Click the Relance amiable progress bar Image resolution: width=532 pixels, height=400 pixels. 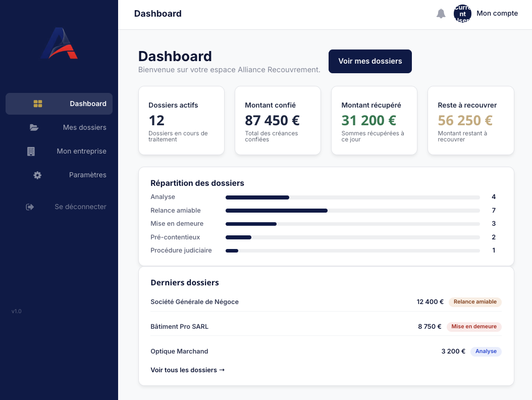coord(352,211)
